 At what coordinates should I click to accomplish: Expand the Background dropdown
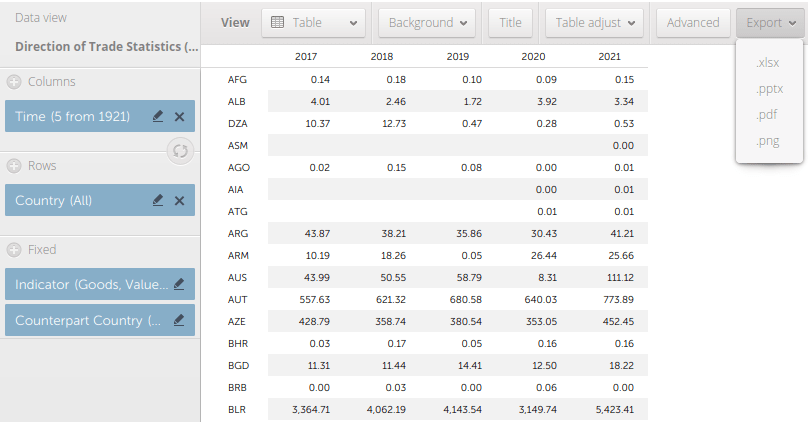429,23
